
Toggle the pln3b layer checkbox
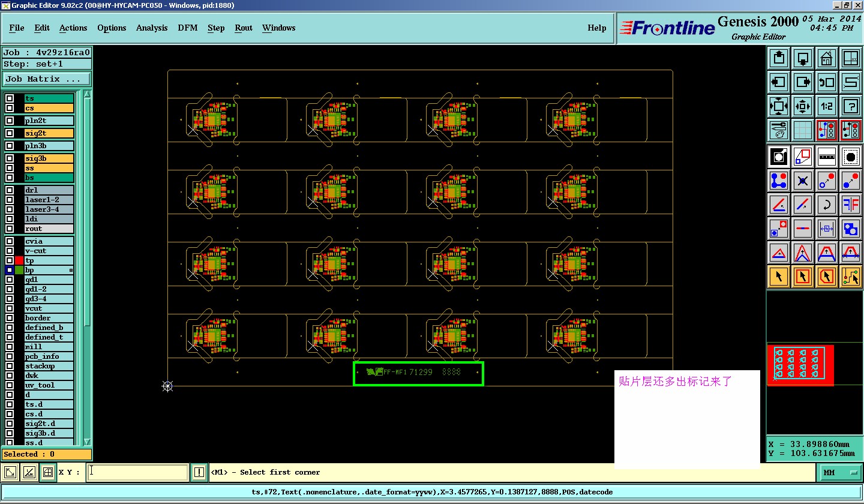click(10, 146)
